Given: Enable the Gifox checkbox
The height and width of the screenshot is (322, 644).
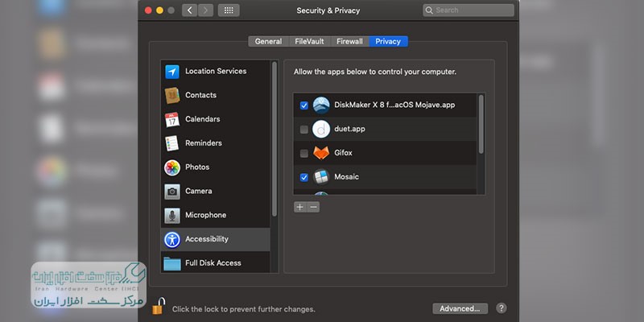Looking at the screenshot, I should click(x=304, y=153).
